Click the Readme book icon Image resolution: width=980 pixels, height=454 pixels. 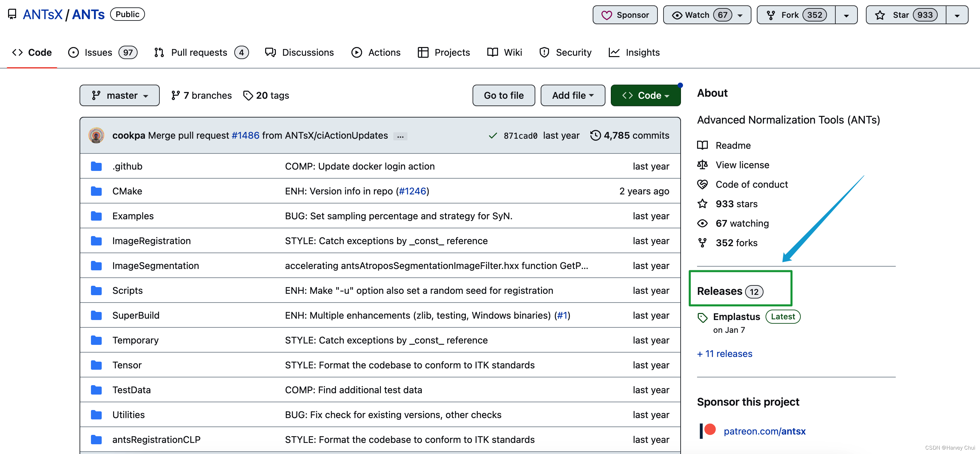pyautogui.click(x=702, y=145)
